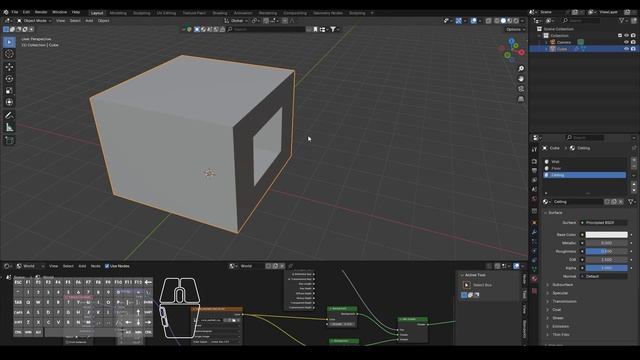Select the Rotate tool

point(9,78)
